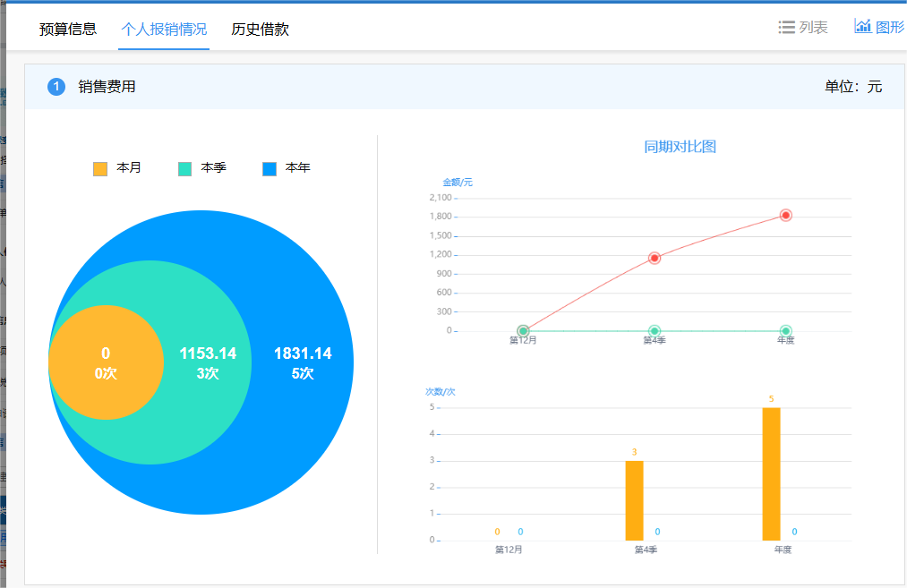Open the 预算信息 tab

[x=68, y=30]
